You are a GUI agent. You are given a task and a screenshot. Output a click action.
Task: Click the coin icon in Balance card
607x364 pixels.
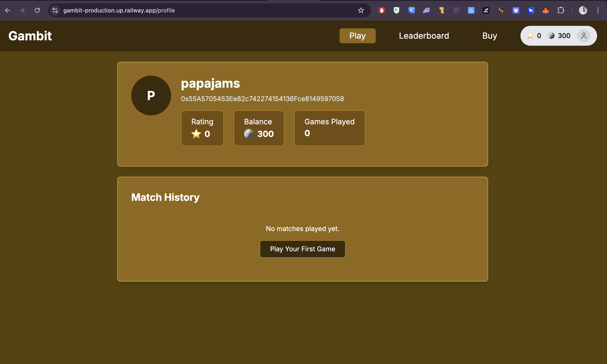[249, 134]
